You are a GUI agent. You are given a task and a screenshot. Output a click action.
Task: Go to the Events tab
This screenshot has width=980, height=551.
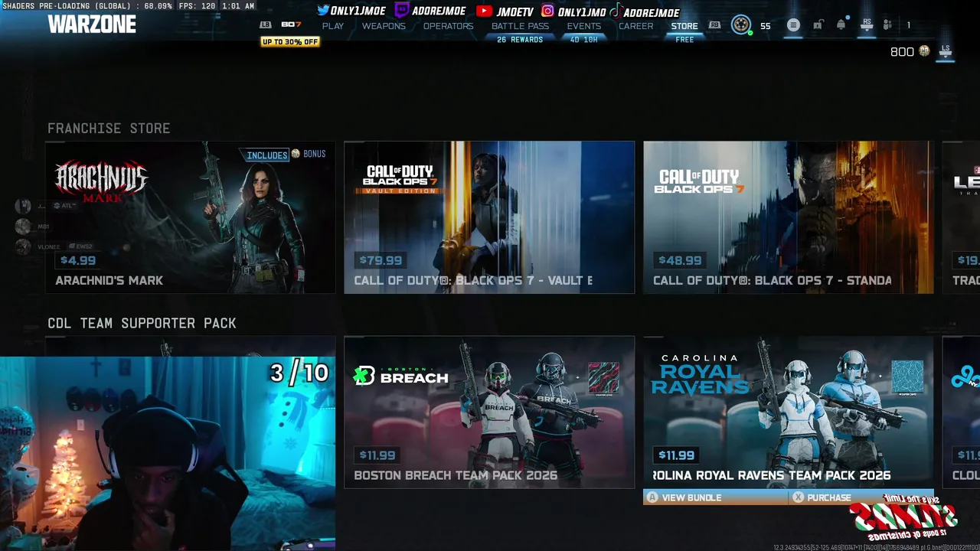[584, 26]
